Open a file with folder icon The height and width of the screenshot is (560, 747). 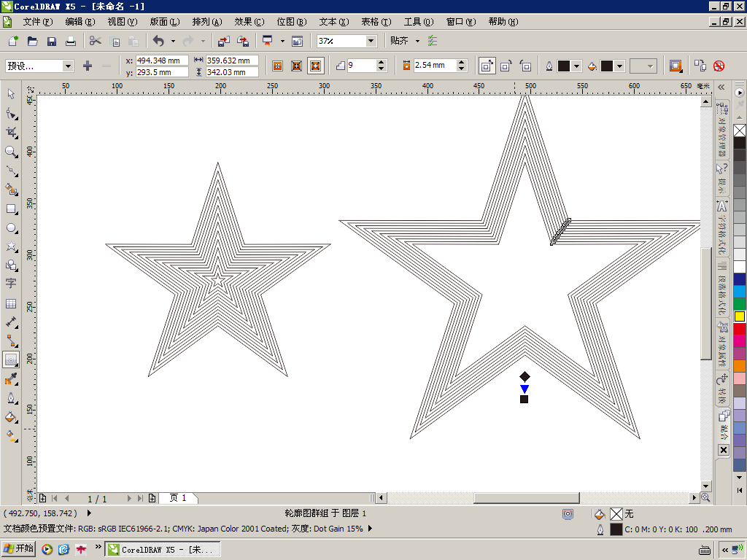(x=32, y=41)
